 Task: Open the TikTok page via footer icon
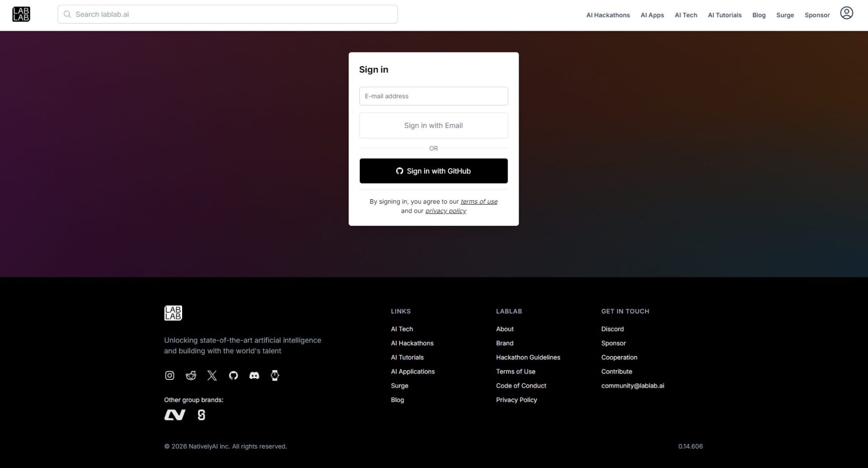275,375
